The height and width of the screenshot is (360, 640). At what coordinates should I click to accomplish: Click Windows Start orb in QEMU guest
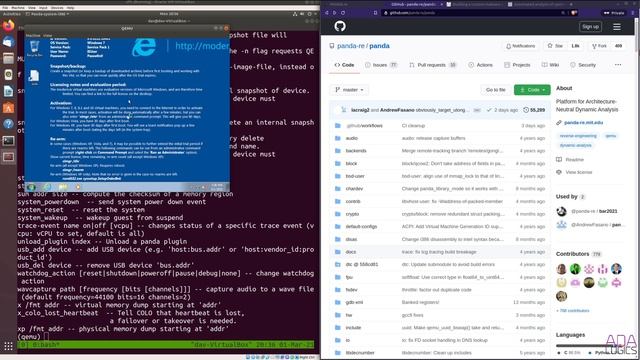(x=31, y=187)
